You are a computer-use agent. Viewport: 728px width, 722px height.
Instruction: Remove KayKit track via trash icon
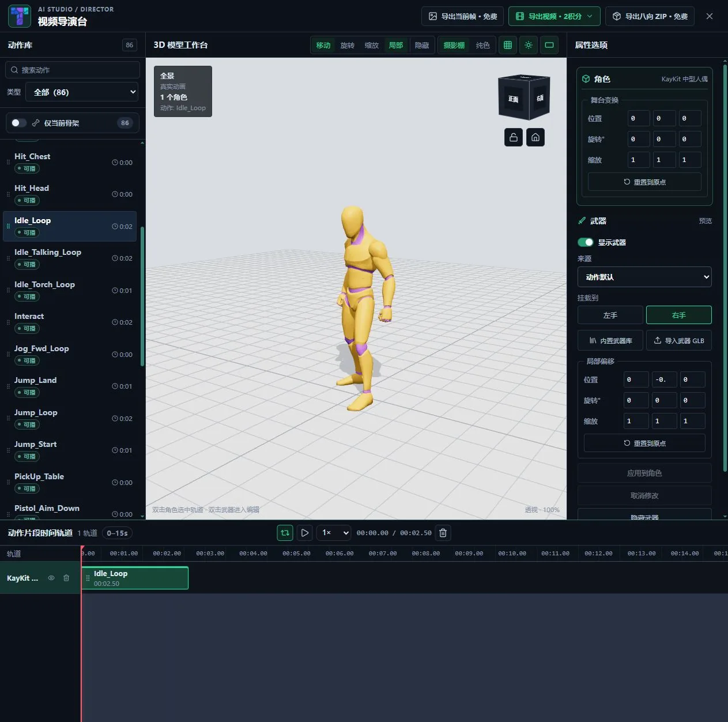click(x=66, y=578)
